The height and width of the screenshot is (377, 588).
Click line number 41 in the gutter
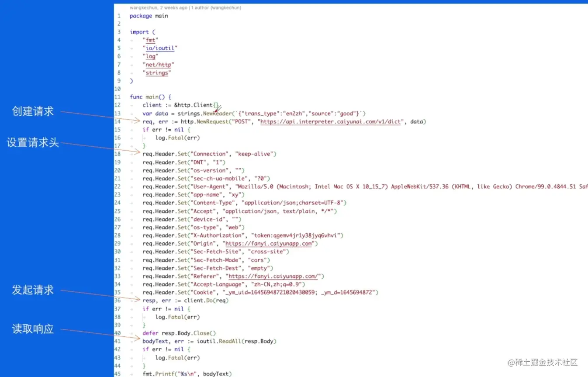point(118,341)
